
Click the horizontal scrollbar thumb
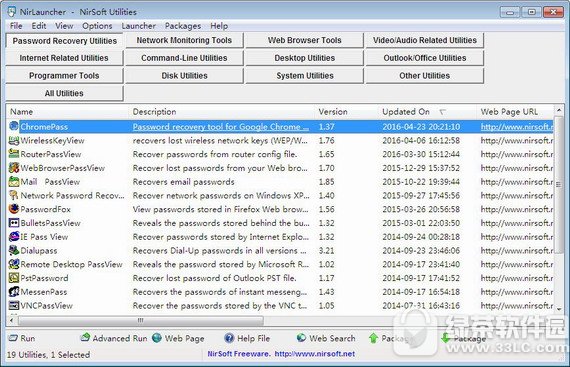click(141, 320)
